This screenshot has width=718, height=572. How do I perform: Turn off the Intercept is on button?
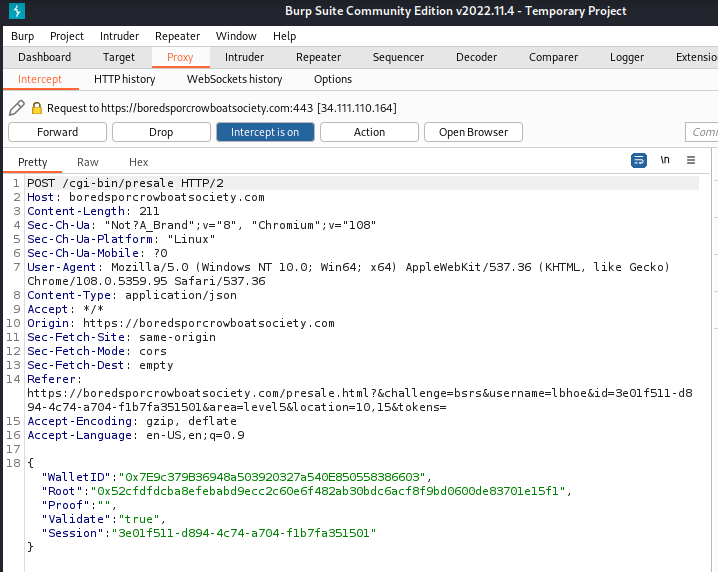(x=265, y=132)
